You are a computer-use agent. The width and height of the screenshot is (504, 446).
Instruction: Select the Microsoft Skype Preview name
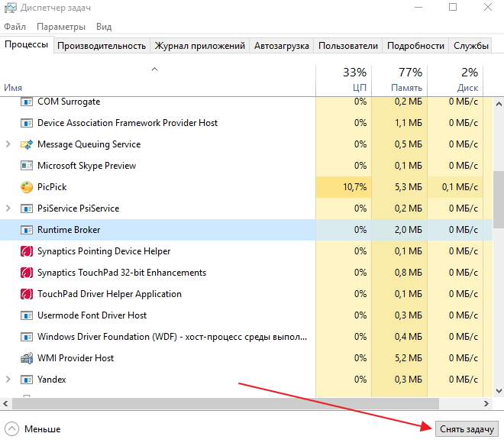click(x=87, y=166)
